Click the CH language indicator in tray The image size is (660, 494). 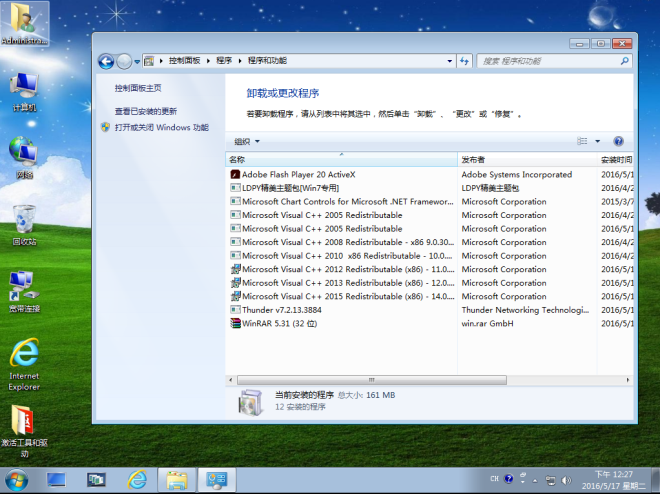click(495, 479)
